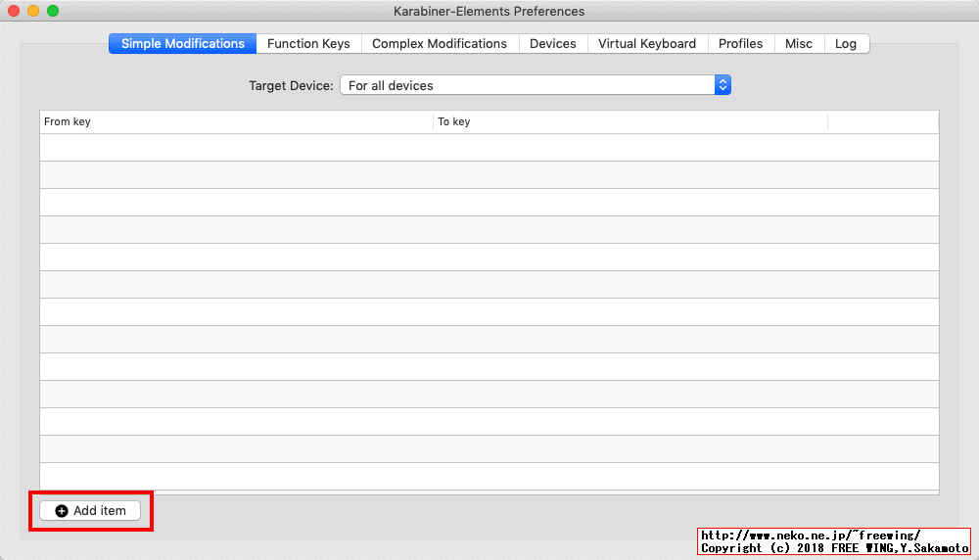Screen dimensions: 979x560
Task: Close the Karabiner-Elements Preferences window
Action: pyautogui.click(x=14, y=11)
